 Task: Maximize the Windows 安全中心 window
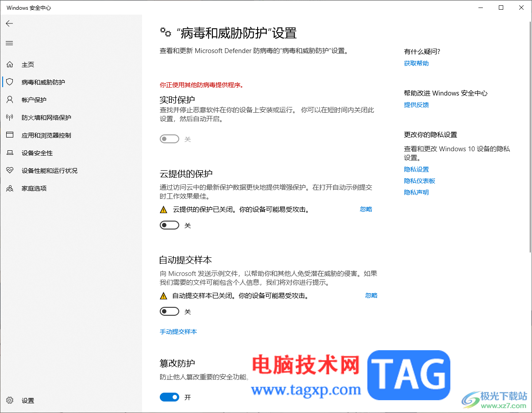pyautogui.click(x=501, y=8)
